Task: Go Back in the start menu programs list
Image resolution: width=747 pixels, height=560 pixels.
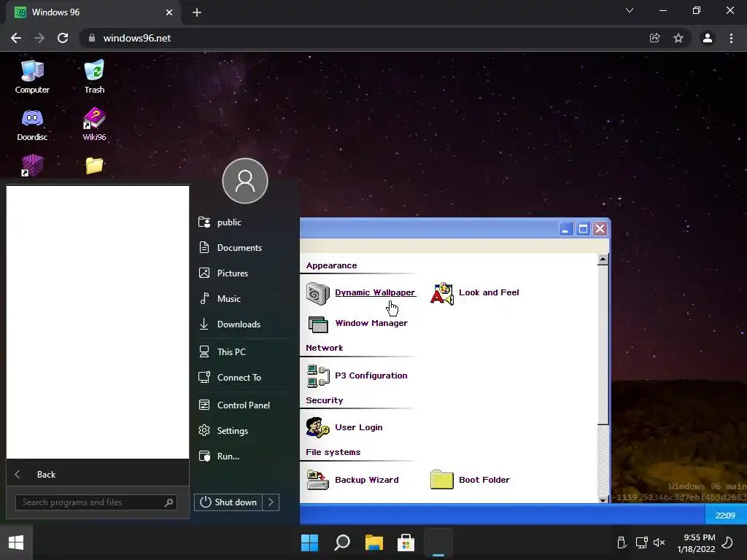Action: pos(97,474)
